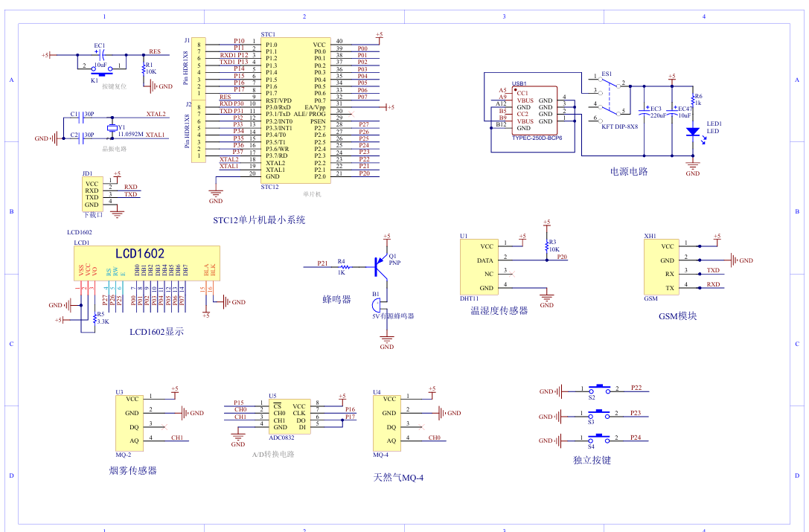Select the S2 pushbutton on P22
809x532 pixels.
pos(599,389)
